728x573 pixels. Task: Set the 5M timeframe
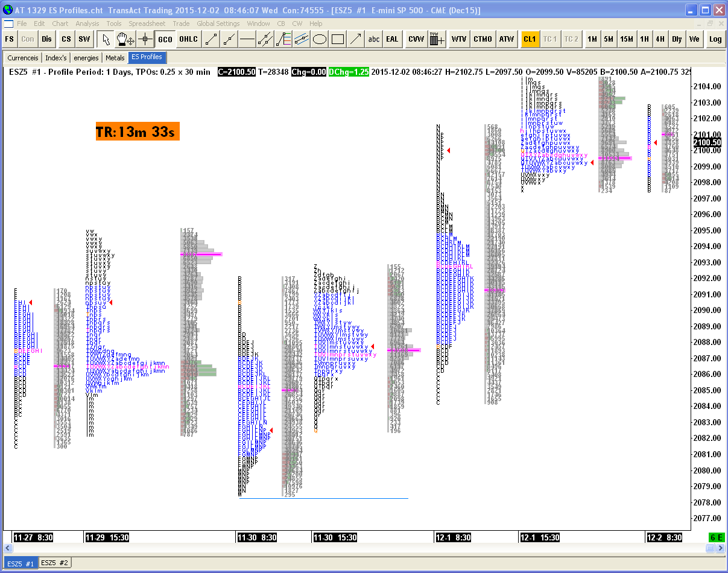609,39
